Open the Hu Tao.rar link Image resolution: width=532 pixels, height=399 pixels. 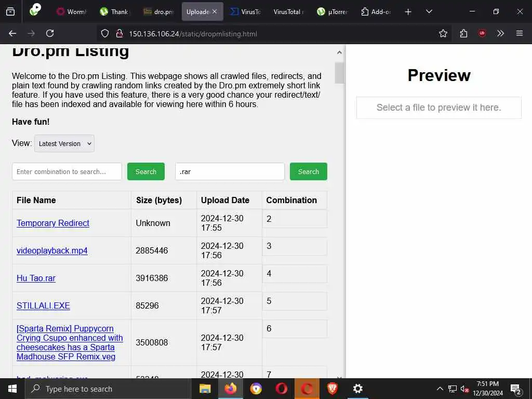[36, 278]
